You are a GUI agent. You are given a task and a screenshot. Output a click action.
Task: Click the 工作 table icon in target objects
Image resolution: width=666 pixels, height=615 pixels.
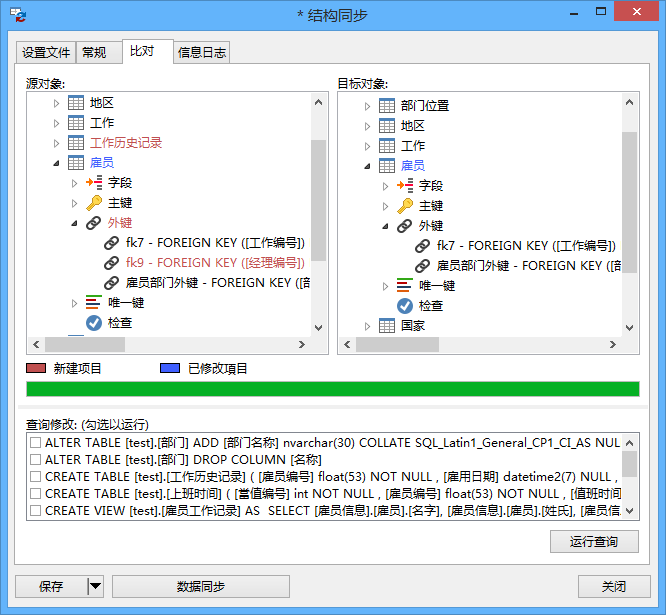(x=387, y=146)
